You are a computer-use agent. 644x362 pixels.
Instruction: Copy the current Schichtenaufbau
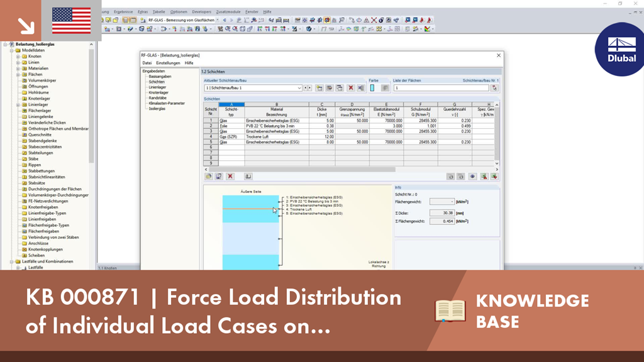point(340,88)
